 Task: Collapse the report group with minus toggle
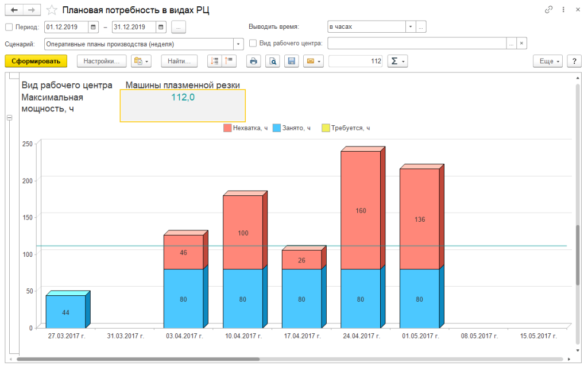[x=9, y=118]
